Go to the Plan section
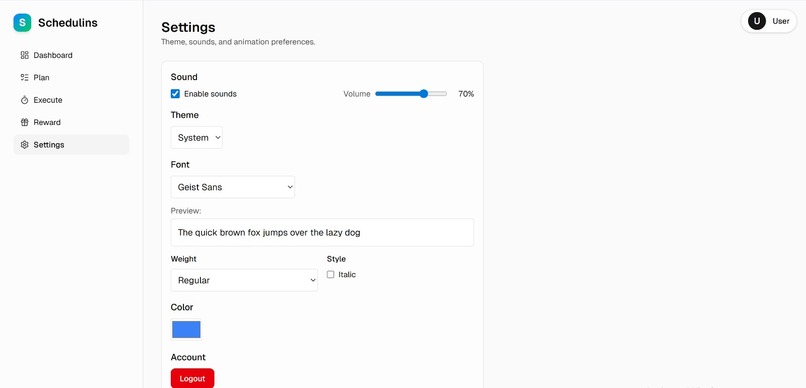Screen dimensions: 806x388 coord(71,78)
